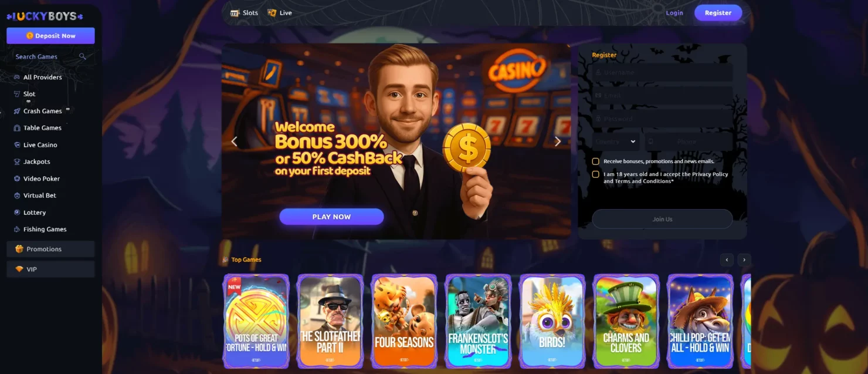Image resolution: width=868 pixels, height=374 pixels.
Task: Click the Promotions gift icon
Action: click(x=19, y=249)
